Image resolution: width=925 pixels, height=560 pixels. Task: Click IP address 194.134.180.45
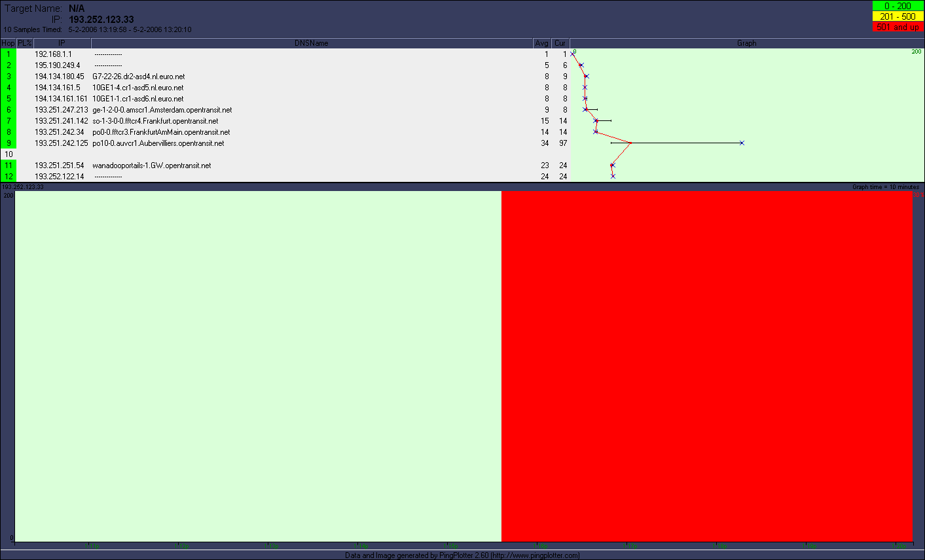coord(60,77)
